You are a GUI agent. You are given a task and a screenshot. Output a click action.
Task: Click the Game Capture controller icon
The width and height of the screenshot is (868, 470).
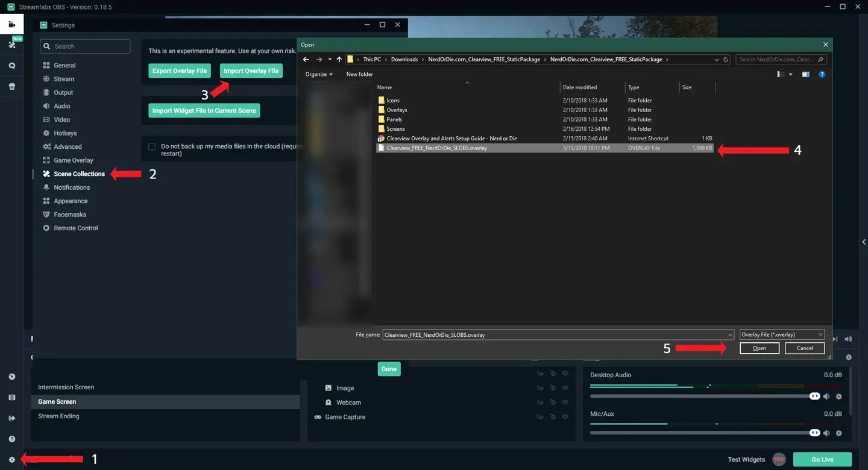(318, 417)
